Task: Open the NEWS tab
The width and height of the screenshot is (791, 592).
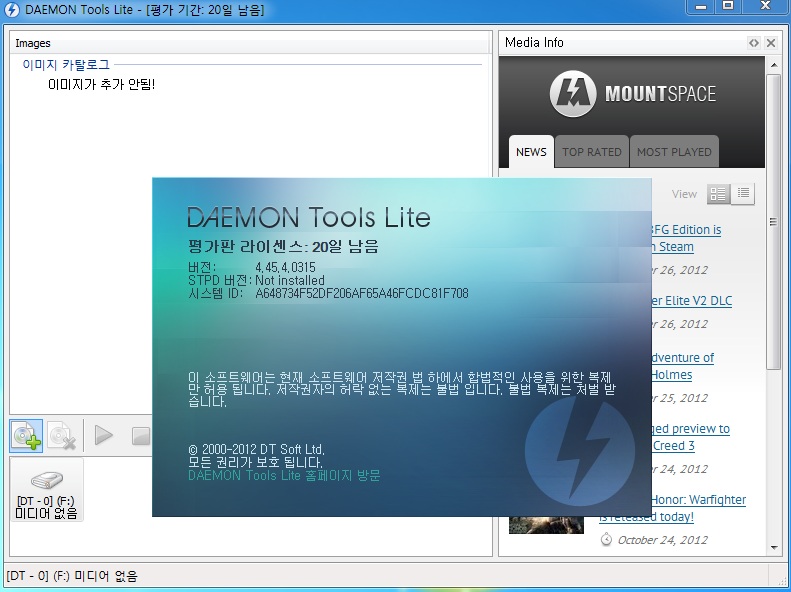Action: 531,152
